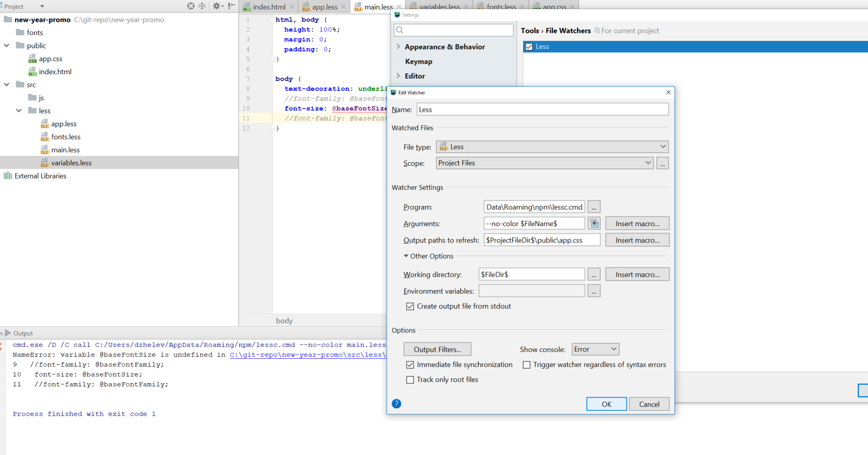
Task: Switch to fonts.less tab
Action: click(501, 7)
